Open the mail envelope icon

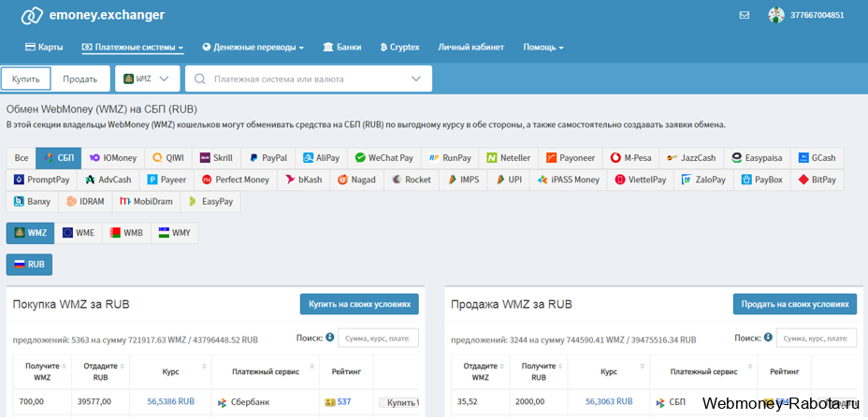click(x=744, y=15)
